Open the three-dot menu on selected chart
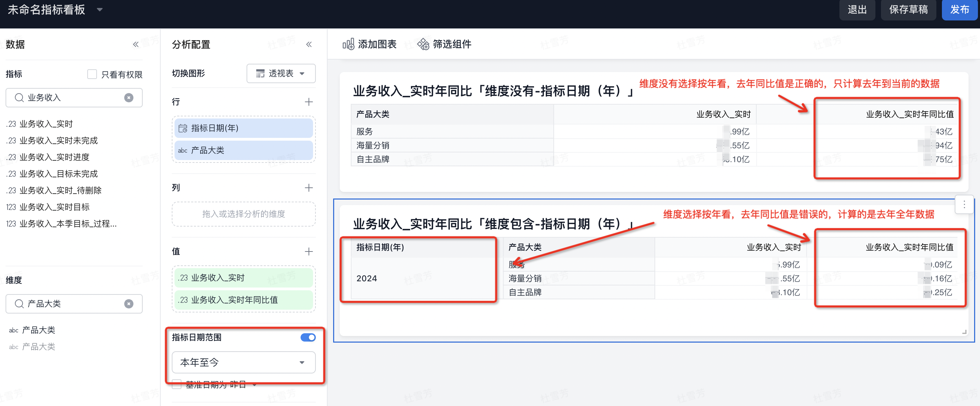The height and width of the screenshot is (406, 980). pyautogui.click(x=964, y=205)
